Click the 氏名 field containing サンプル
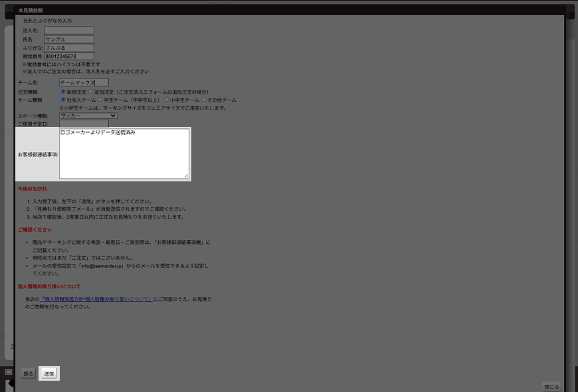578x392 pixels. [69, 39]
